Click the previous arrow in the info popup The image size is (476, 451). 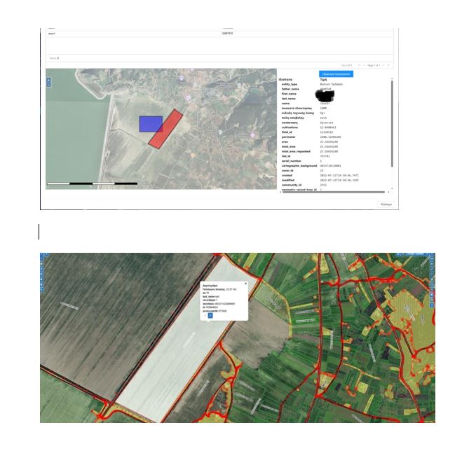coord(205,315)
